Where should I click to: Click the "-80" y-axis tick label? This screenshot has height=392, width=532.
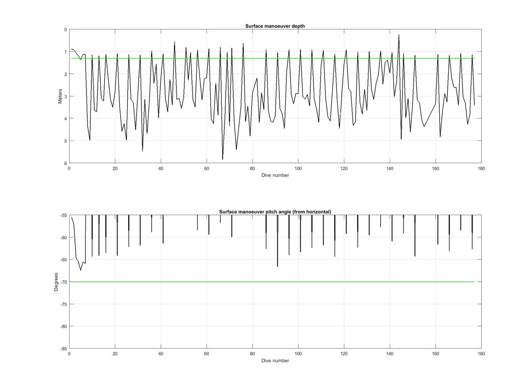click(x=63, y=326)
